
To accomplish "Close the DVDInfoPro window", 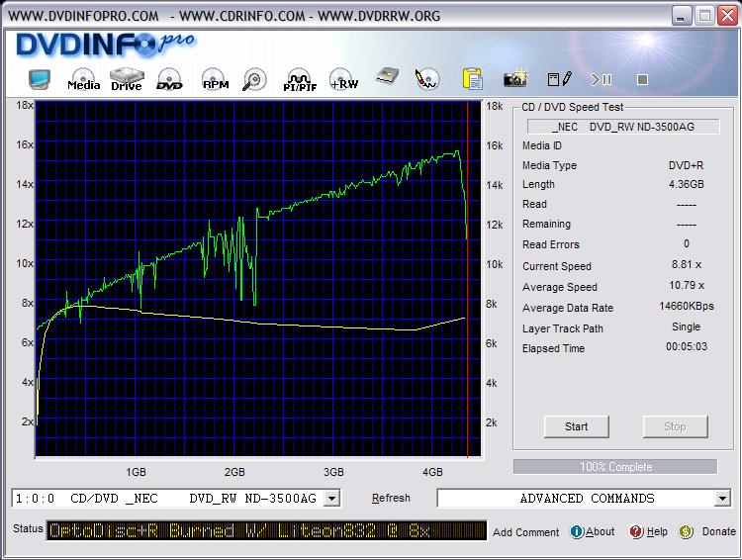I will click(x=728, y=16).
